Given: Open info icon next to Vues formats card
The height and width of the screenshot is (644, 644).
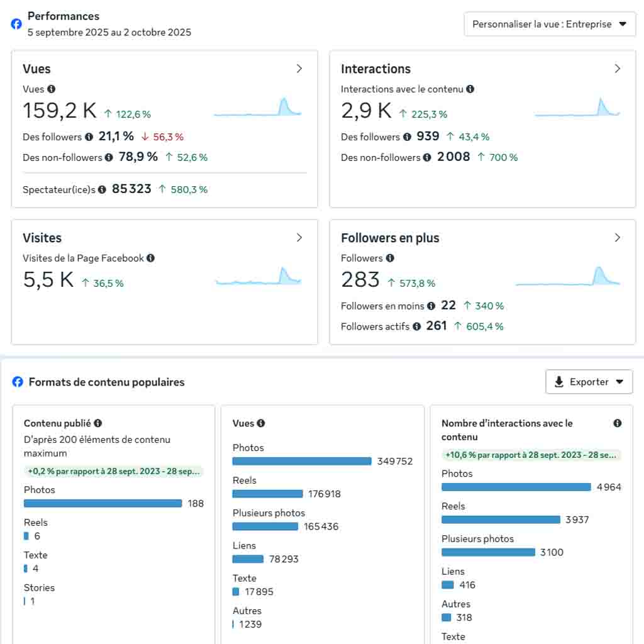Looking at the screenshot, I should (261, 423).
